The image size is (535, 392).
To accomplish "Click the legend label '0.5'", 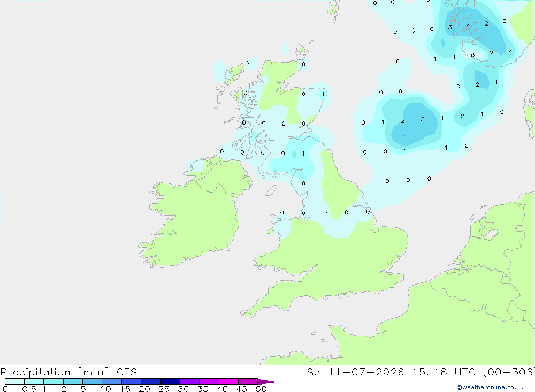I will [29, 389].
